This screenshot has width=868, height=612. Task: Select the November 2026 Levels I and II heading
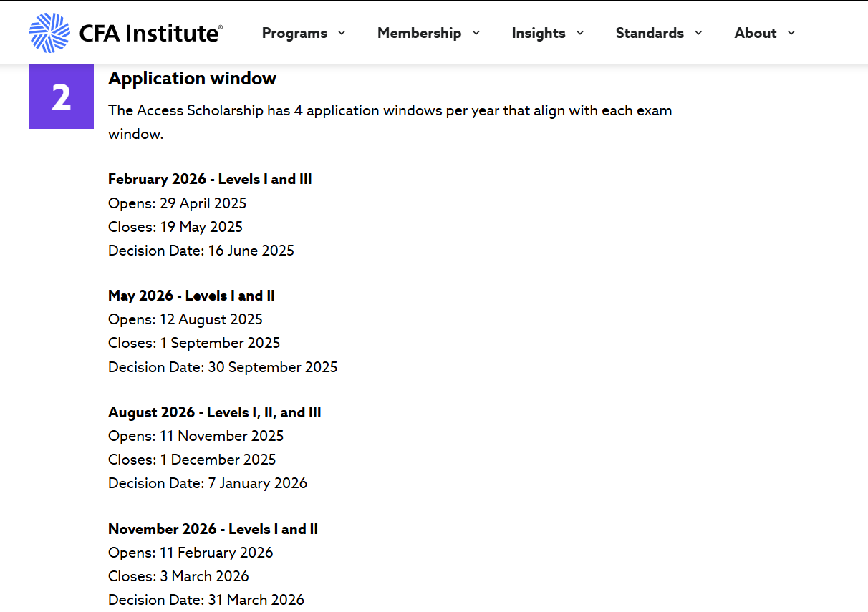pyautogui.click(x=213, y=529)
